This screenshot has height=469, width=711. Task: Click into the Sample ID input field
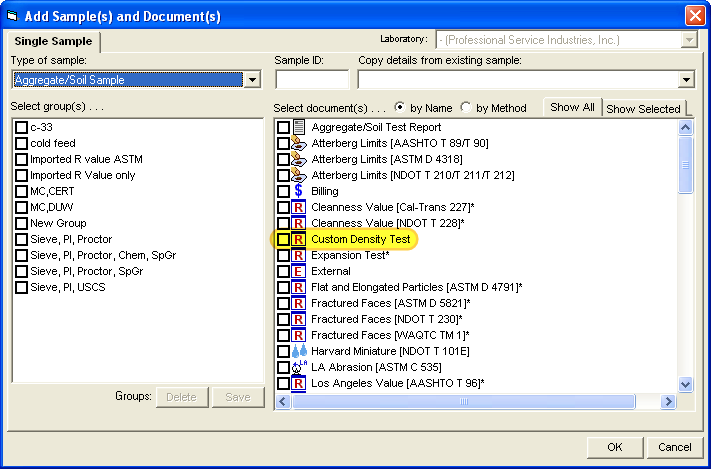311,80
